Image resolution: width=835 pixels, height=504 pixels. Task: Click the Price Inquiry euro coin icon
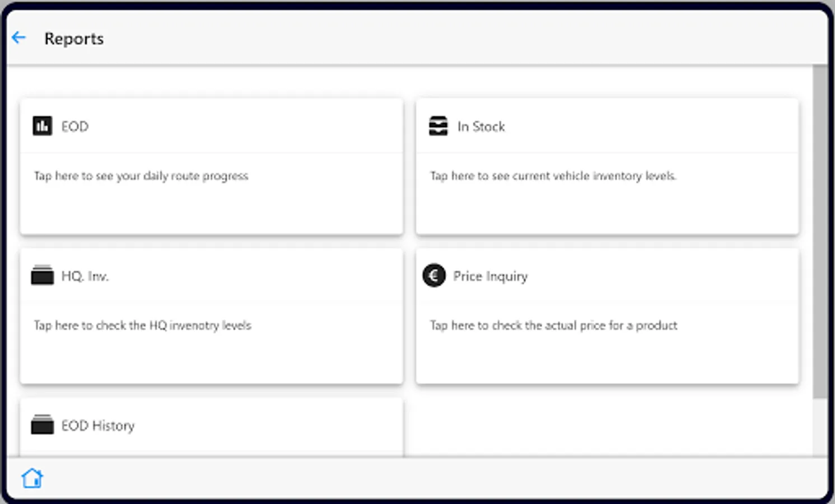pos(434,276)
